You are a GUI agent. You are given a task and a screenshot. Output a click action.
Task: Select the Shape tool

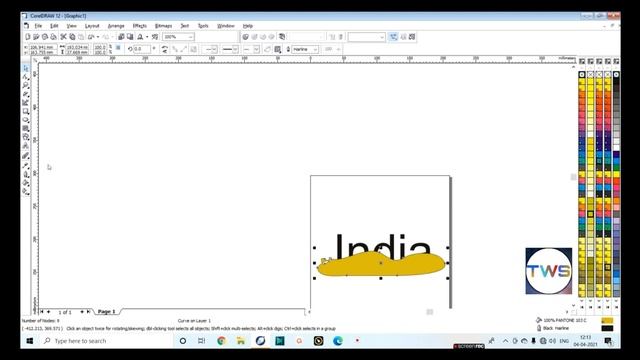tap(26, 77)
